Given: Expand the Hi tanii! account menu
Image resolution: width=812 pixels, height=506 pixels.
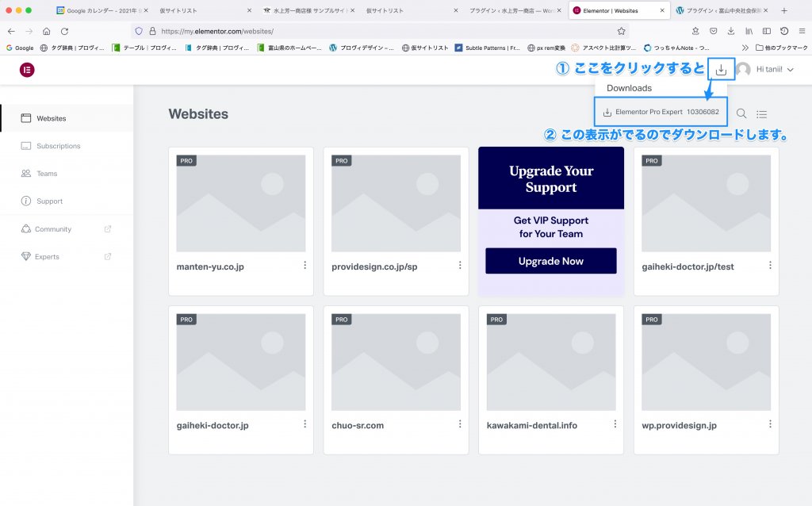Looking at the screenshot, I should tap(776, 70).
